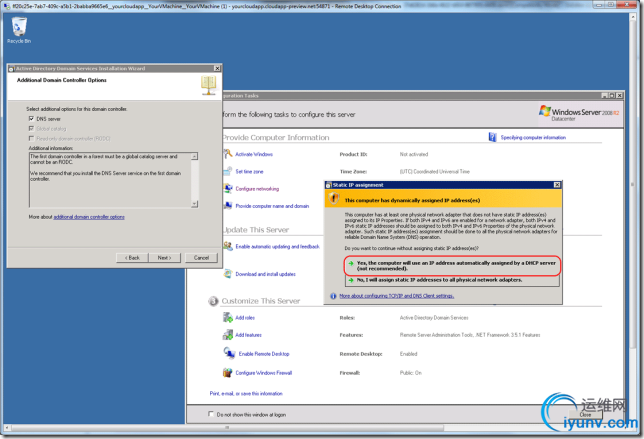Click the Add roles icon
Image resolution: width=644 pixels, height=439 pixels.
228,317
